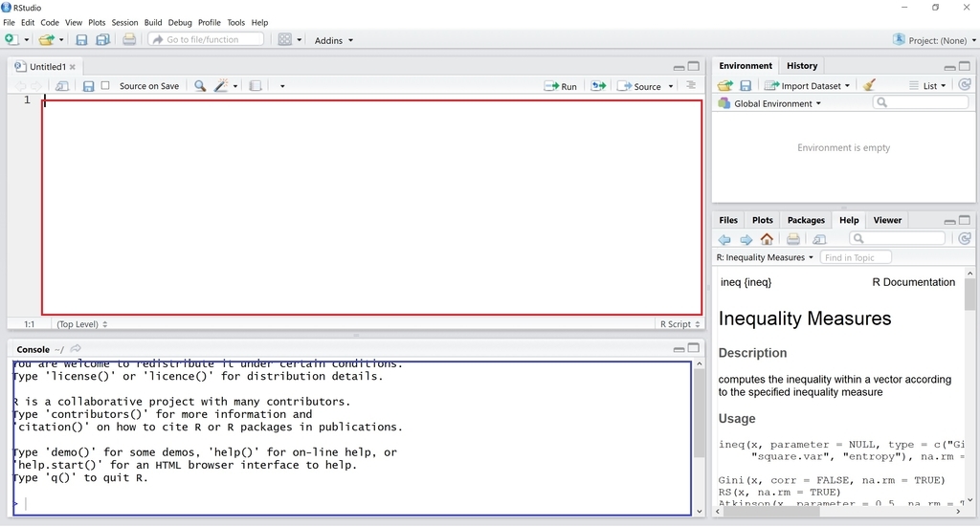980x527 pixels.
Task: Open the Tools menu
Action: tap(235, 23)
